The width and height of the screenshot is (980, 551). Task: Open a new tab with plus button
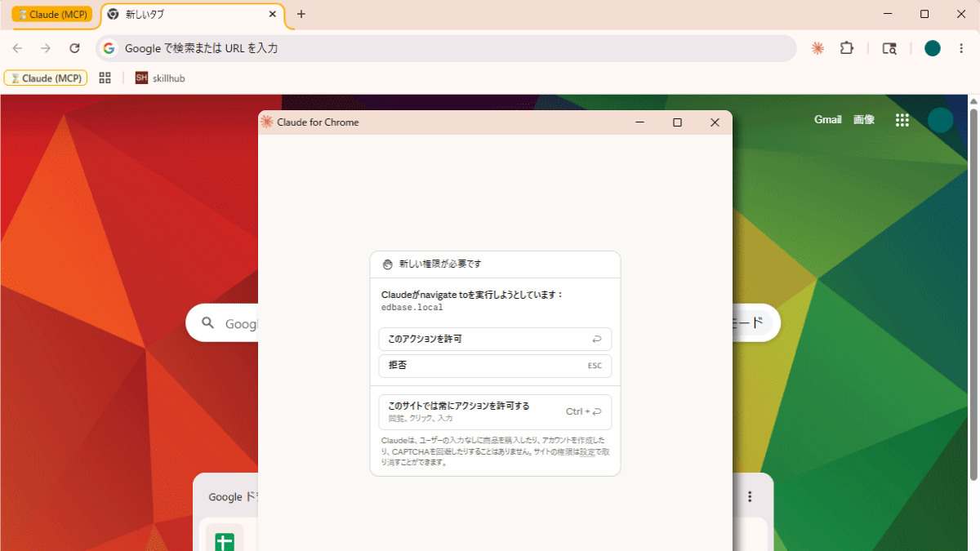point(301,15)
